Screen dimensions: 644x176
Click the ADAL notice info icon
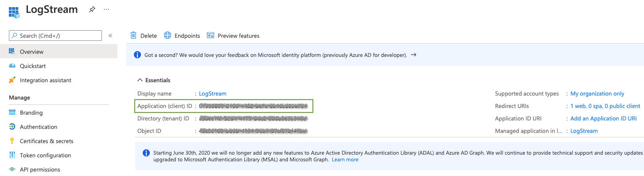146,153
